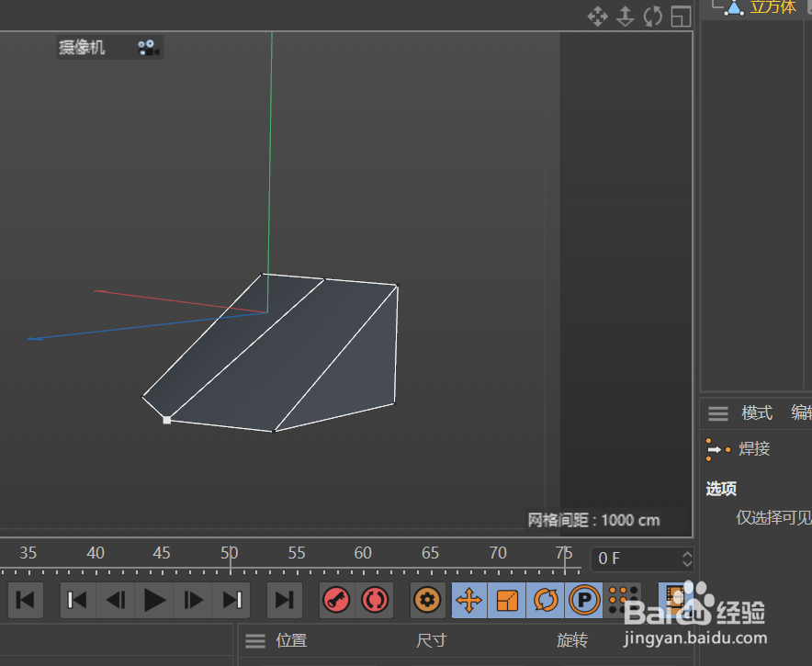Toggle scale recording in the keying toolbar
Image resolution: width=812 pixels, height=666 pixels.
tap(507, 600)
